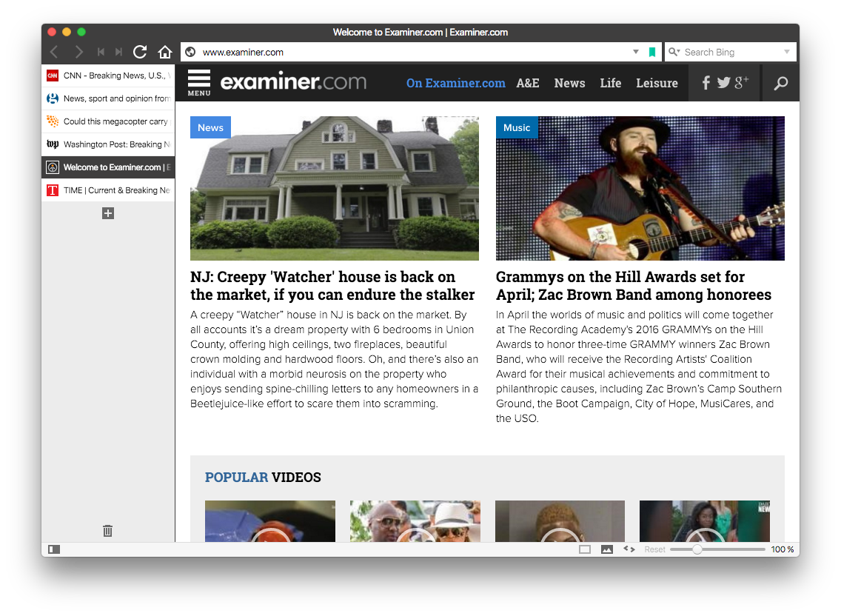
Task: Click the green bookmark icon
Action: coord(652,52)
